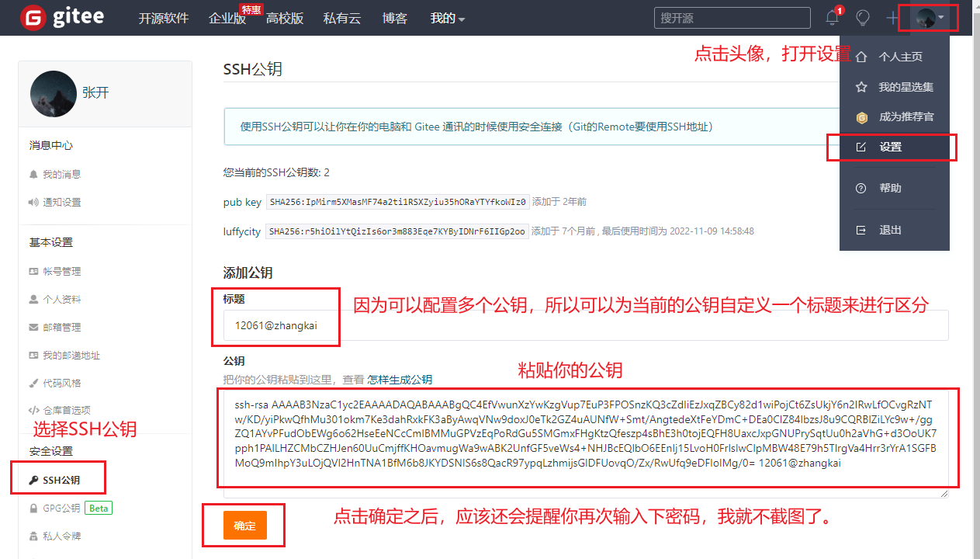Click the orange 确定 button
The image size is (980, 559).
[244, 526]
